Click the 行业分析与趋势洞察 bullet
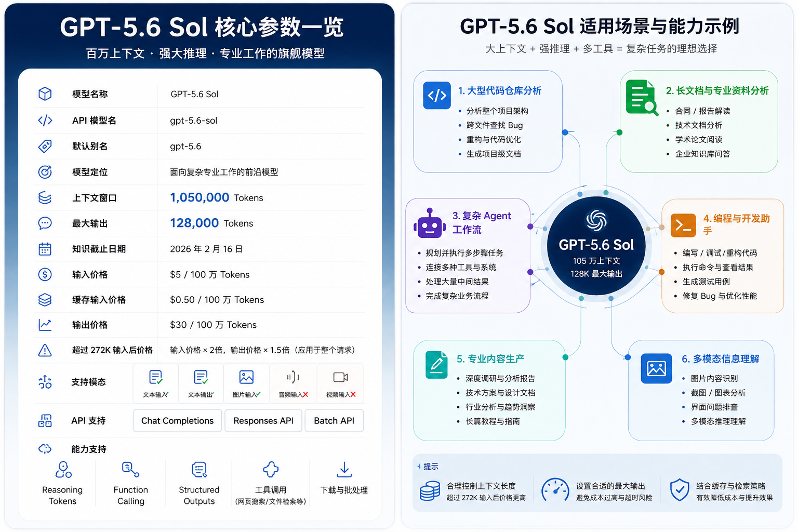This screenshot has height=532, width=798. (500, 407)
